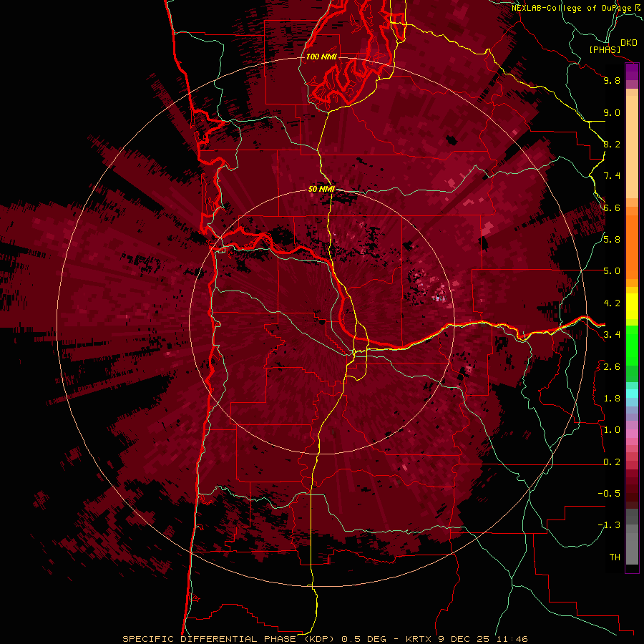Click the "DKD" product code label
The height and width of the screenshot is (644, 644).
click(x=628, y=43)
